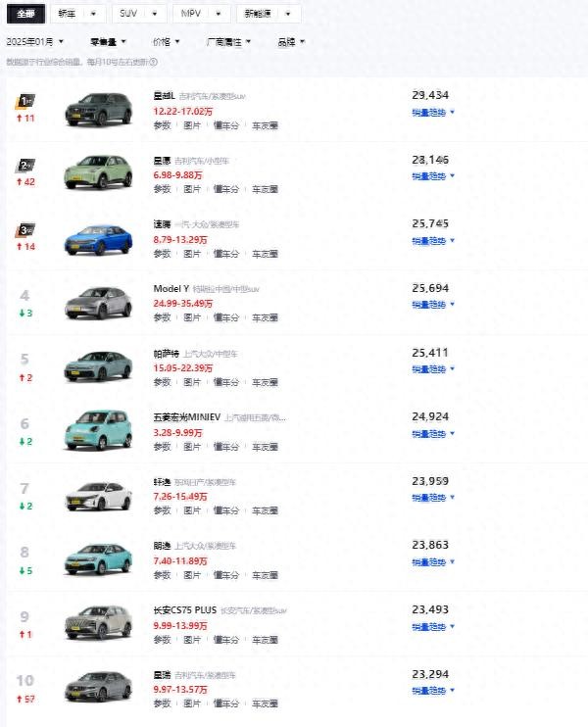Open 车友圈 link for 帕萨特

point(265,382)
